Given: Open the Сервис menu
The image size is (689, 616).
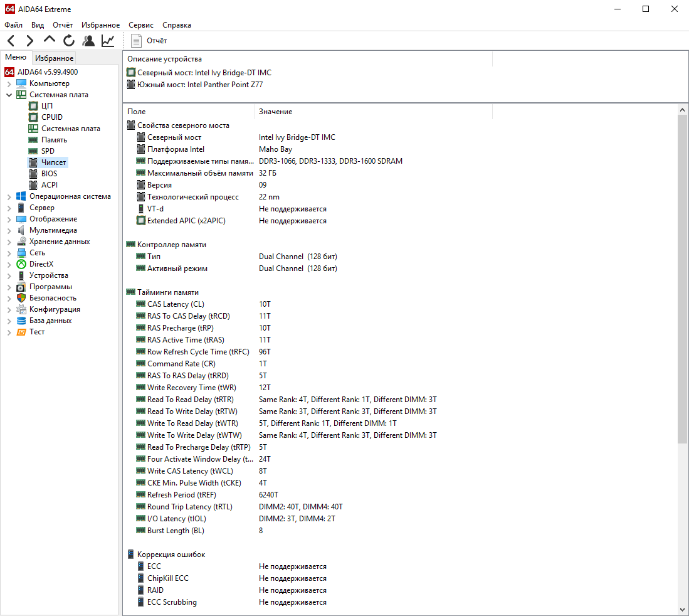Looking at the screenshot, I should click(x=140, y=25).
